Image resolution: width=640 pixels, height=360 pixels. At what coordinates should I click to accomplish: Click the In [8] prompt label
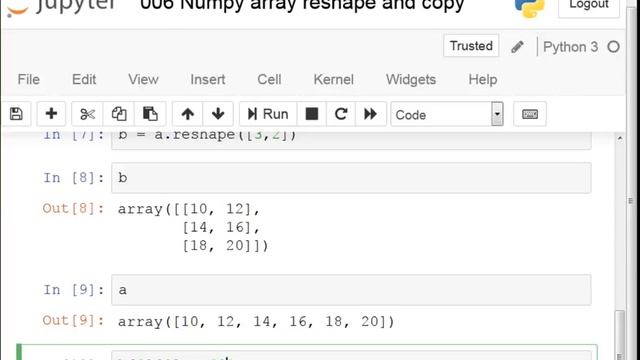coord(73,178)
